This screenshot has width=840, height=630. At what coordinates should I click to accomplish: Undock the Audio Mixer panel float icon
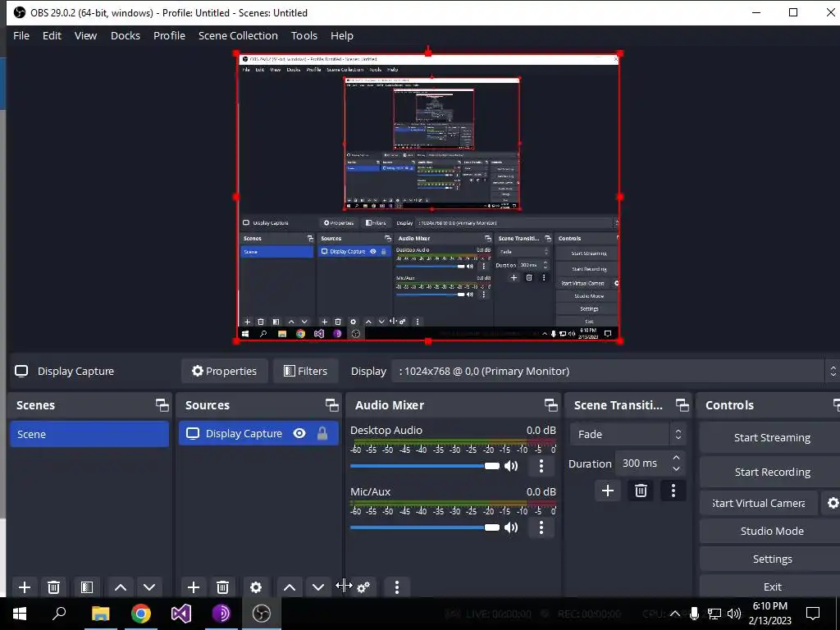pyautogui.click(x=550, y=405)
